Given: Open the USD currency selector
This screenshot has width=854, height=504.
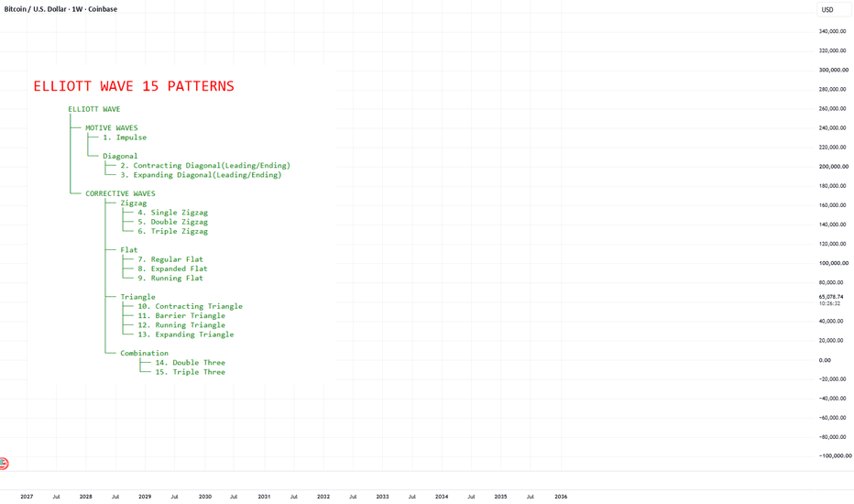Looking at the screenshot, I should point(833,10).
